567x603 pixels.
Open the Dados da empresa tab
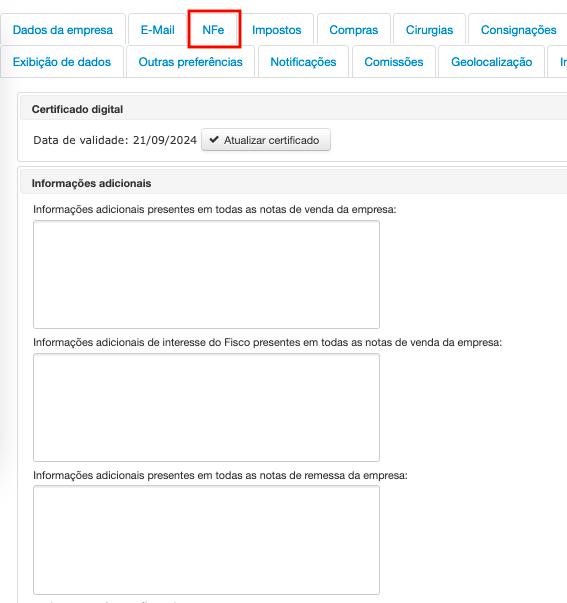click(63, 30)
